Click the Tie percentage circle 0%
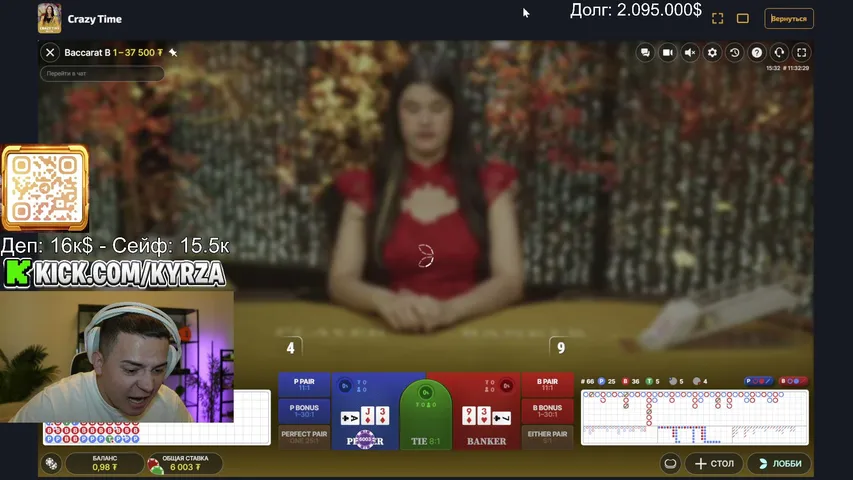The width and height of the screenshot is (853, 480). pos(426,392)
